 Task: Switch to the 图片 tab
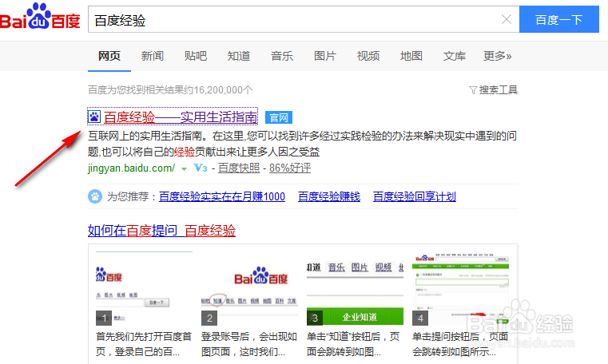(325, 56)
